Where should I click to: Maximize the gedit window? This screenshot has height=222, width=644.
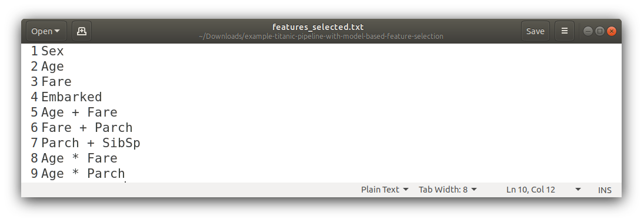click(x=600, y=31)
